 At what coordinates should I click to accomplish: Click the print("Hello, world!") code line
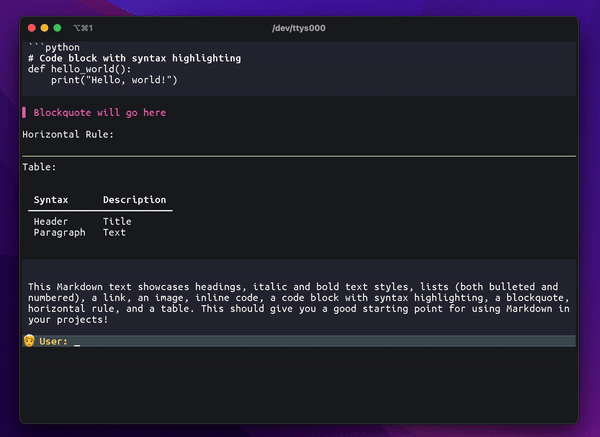coord(114,80)
